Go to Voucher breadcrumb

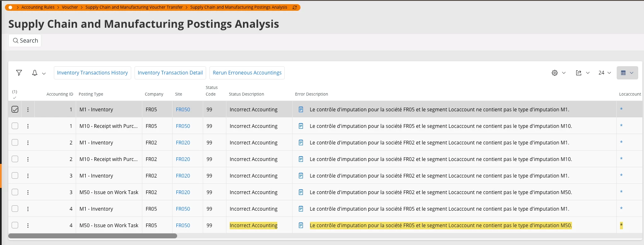pos(70,7)
